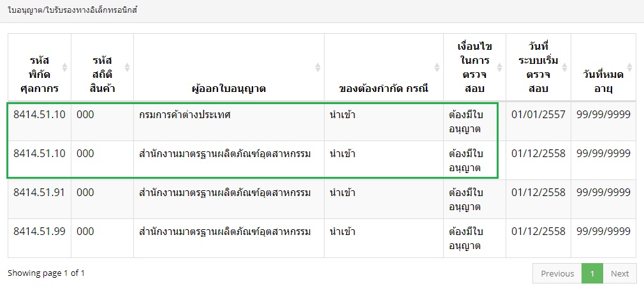Image resolution: width=644 pixels, height=288 pixels.
Task: Click customs code 8414.51.91 cell
Action: point(40,192)
